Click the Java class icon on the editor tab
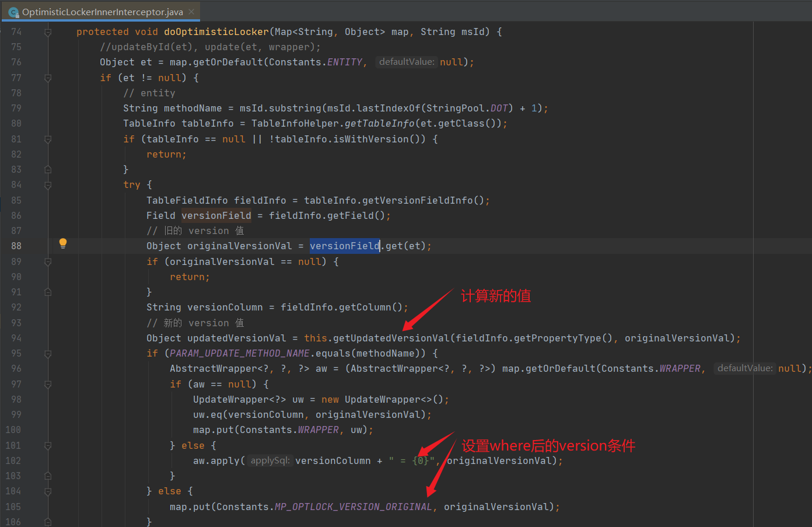812x527 pixels. [13, 12]
